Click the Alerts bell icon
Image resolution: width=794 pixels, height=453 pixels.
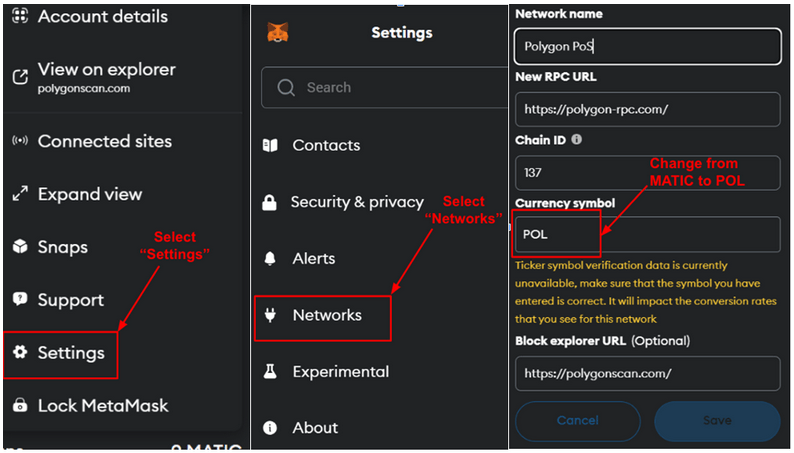269,258
